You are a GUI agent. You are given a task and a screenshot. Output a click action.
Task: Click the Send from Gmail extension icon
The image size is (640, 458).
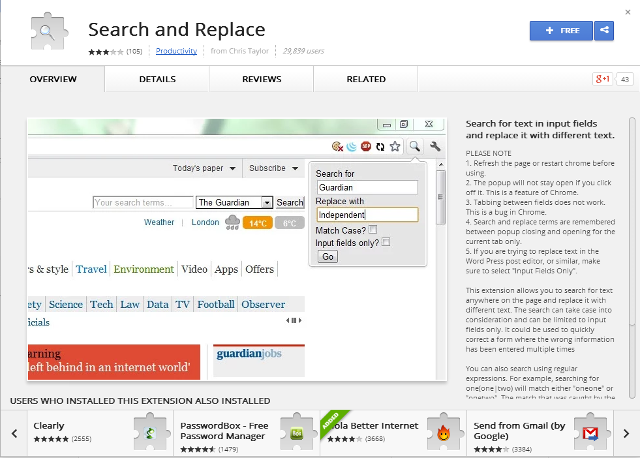[x=590, y=432]
